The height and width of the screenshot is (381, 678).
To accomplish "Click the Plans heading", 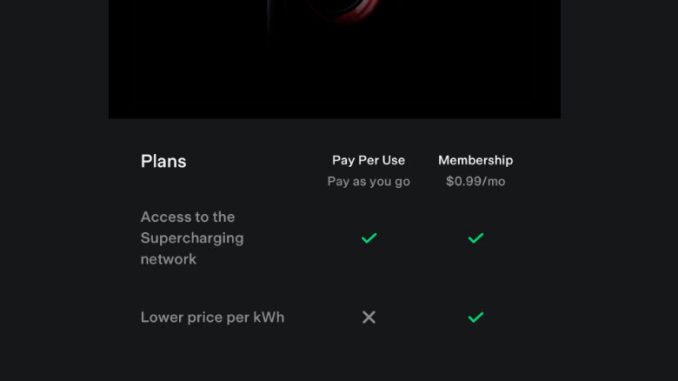I will pos(163,161).
